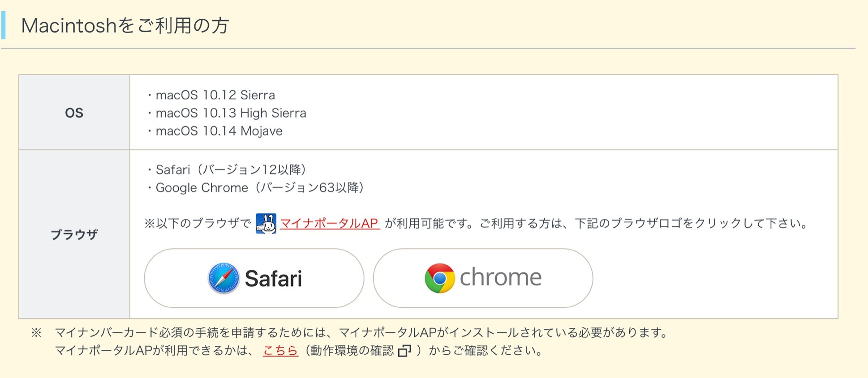868x378 pixels.
Task: Open the red マイナポータルAP link
Action: tap(330, 223)
